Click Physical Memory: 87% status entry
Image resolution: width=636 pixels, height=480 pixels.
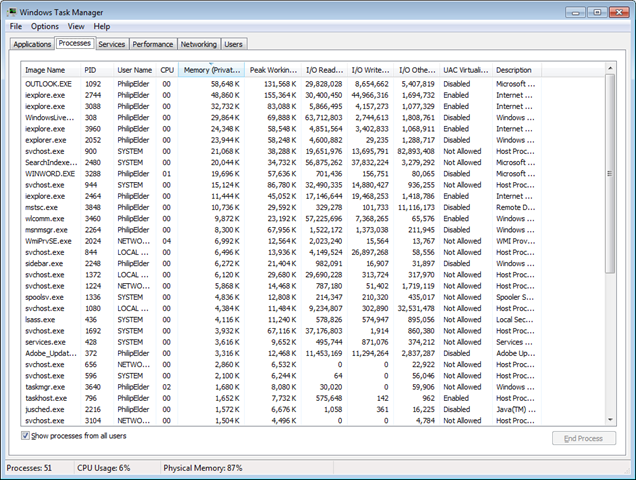click(x=203, y=468)
